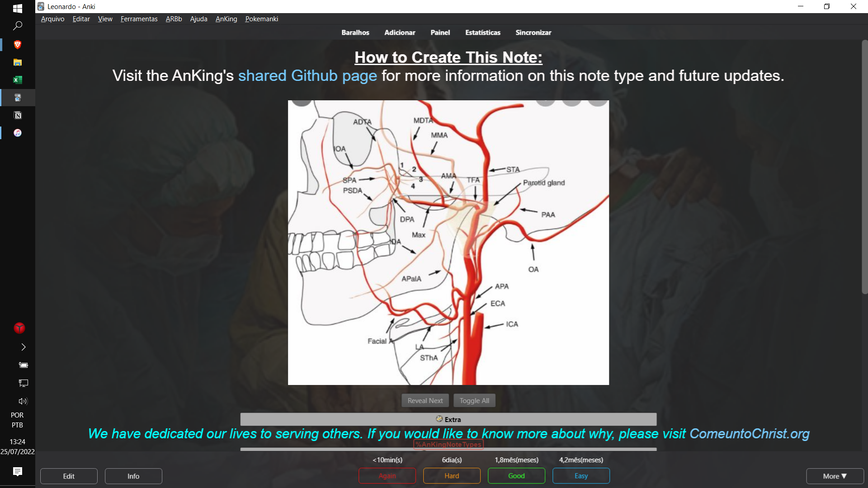The image size is (868, 488).
Task: Open iTunes from the taskbar
Action: (18, 133)
